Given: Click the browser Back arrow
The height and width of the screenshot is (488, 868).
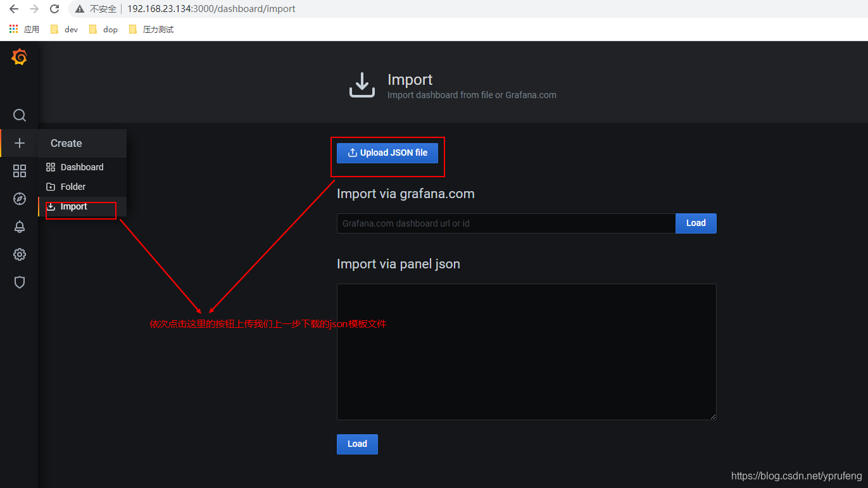Looking at the screenshot, I should pos(14,9).
